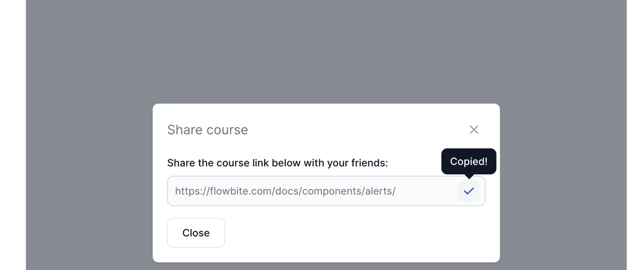
Task: Click the label about sharing with friends
Action: [278, 163]
